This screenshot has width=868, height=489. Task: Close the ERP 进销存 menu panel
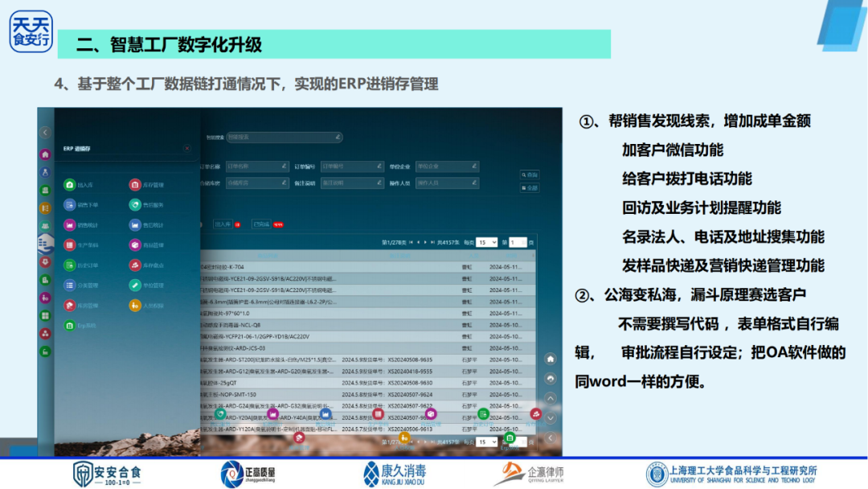[187, 149]
